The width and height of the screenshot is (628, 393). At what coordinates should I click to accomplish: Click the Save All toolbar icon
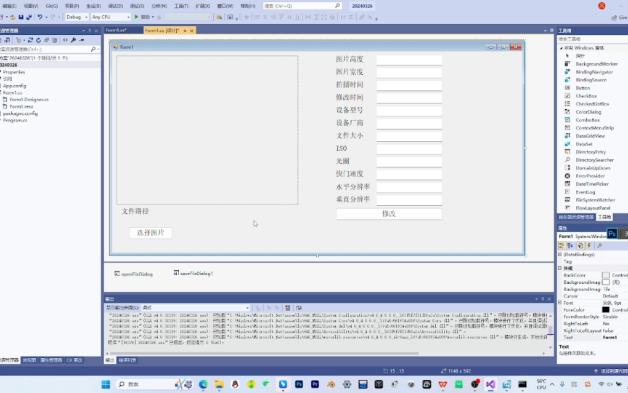point(29,17)
